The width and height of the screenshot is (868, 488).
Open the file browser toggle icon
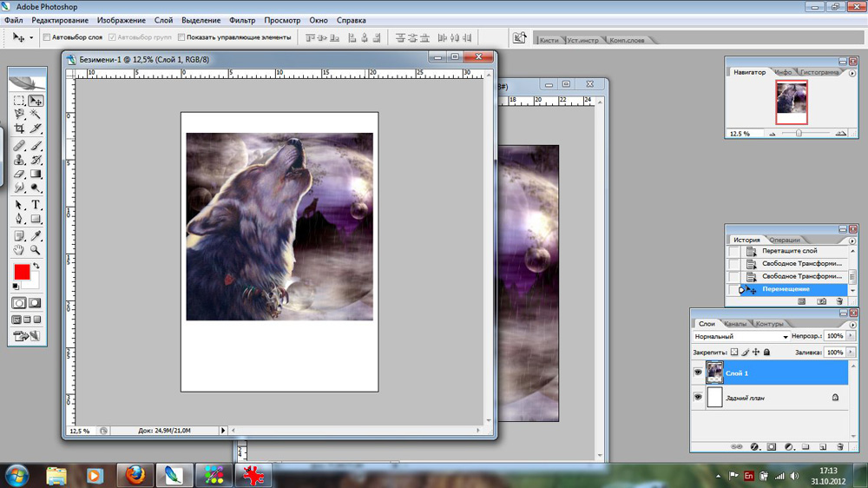(x=519, y=37)
